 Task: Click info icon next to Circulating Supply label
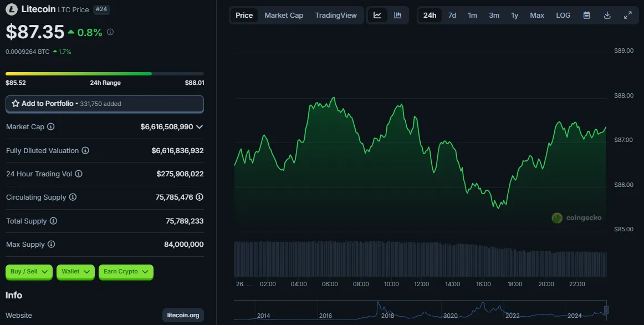(x=73, y=197)
